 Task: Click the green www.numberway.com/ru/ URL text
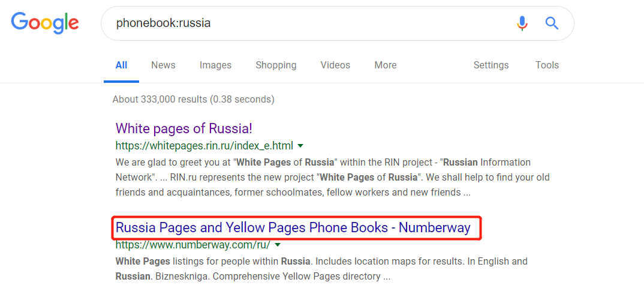point(192,245)
